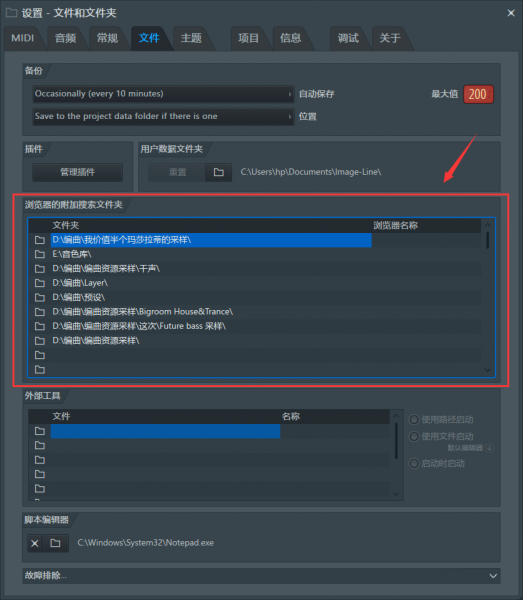This screenshot has width=523, height=600.
Task: Select the D:\编曲\预设\ entry
Action: (211, 297)
